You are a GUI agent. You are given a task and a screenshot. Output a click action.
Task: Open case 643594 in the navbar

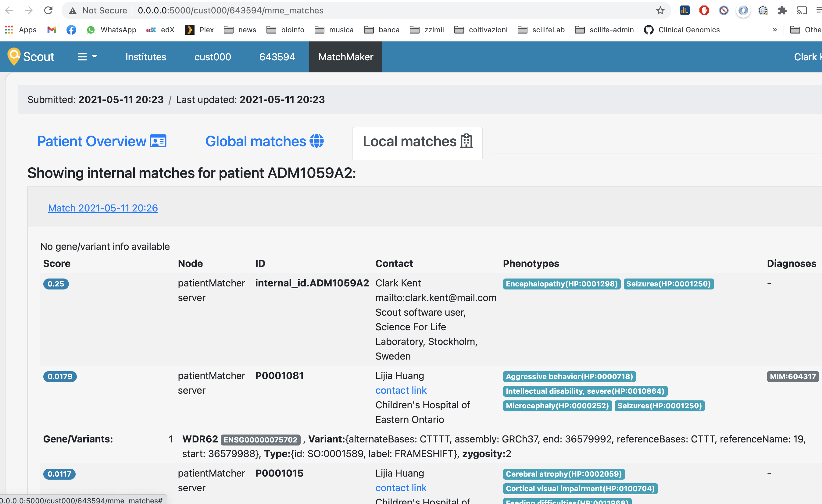click(x=277, y=57)
